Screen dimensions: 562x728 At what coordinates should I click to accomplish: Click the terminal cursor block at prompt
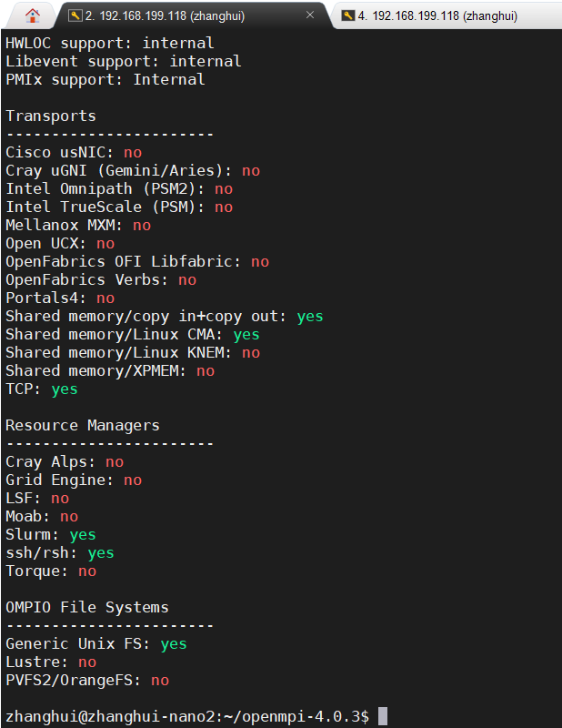point(383,716)
